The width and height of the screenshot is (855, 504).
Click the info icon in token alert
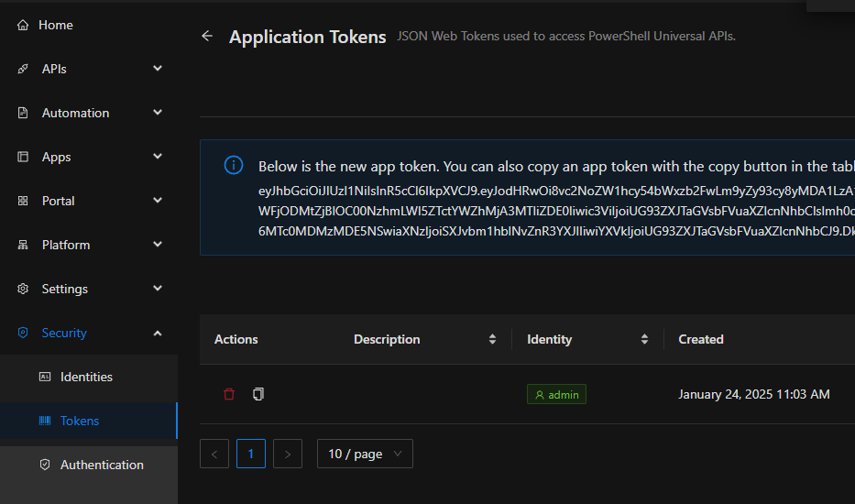(234, 165)
